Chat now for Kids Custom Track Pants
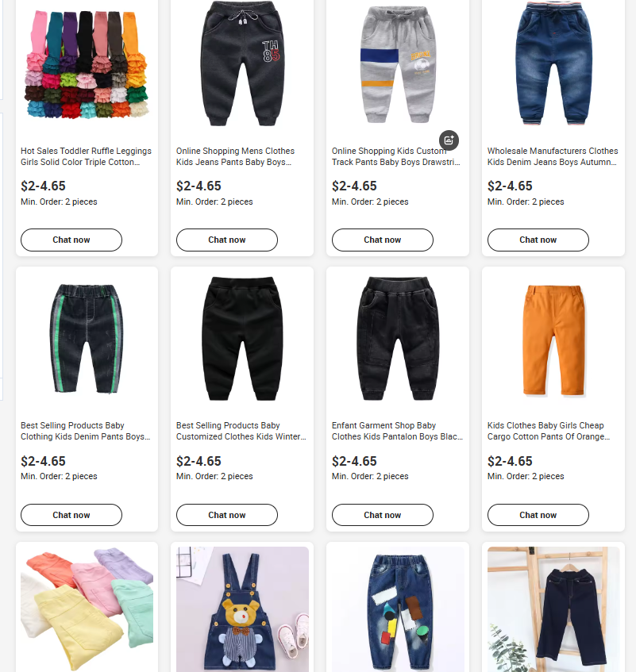This screenshot has height=672, width=636. 383,240
